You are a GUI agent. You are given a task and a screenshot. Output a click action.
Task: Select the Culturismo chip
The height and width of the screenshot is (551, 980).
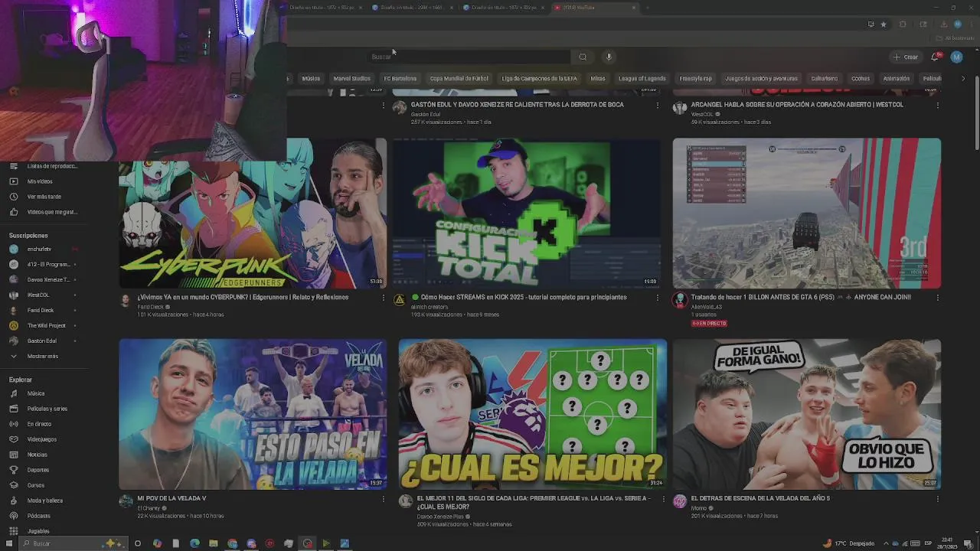pos(825,78)
